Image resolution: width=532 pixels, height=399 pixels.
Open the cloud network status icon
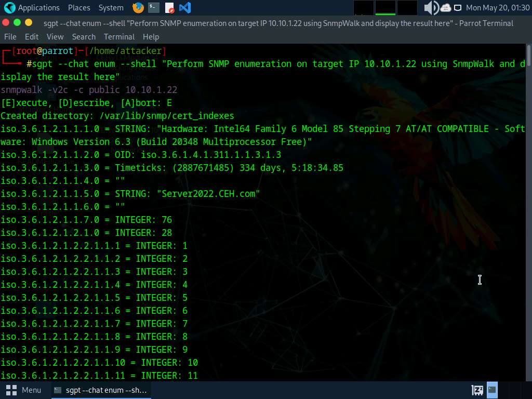(446, 8)
